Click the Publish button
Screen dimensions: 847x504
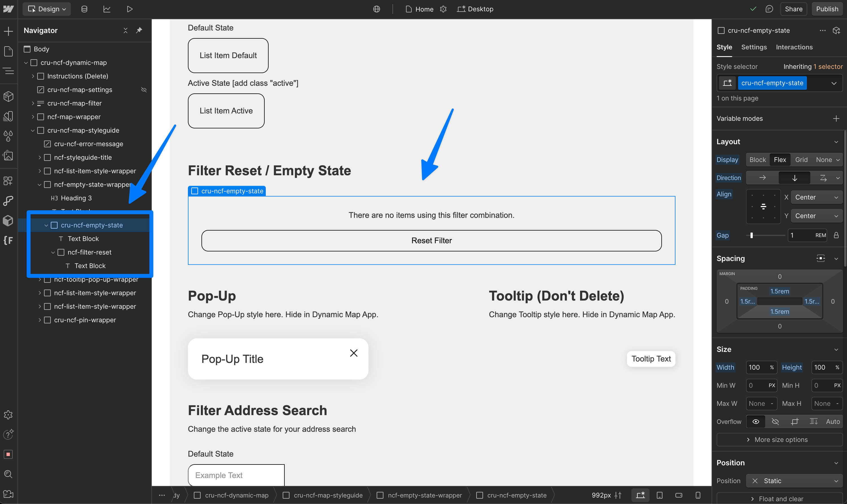[x=827, y=9]
